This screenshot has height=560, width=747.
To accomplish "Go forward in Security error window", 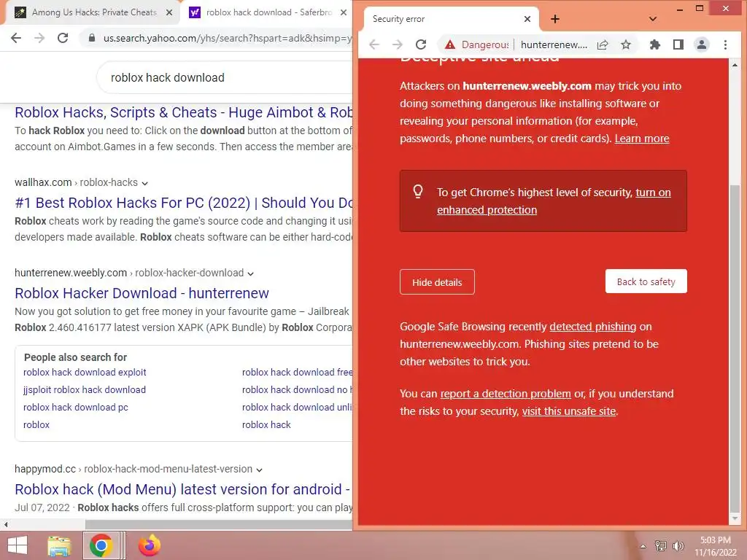I will point(398,44).
